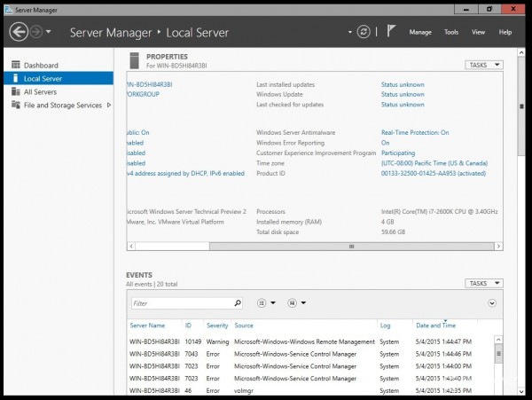532x400 pixels.
Task: Click into the events Filter text box
Action: pos(180,303)
